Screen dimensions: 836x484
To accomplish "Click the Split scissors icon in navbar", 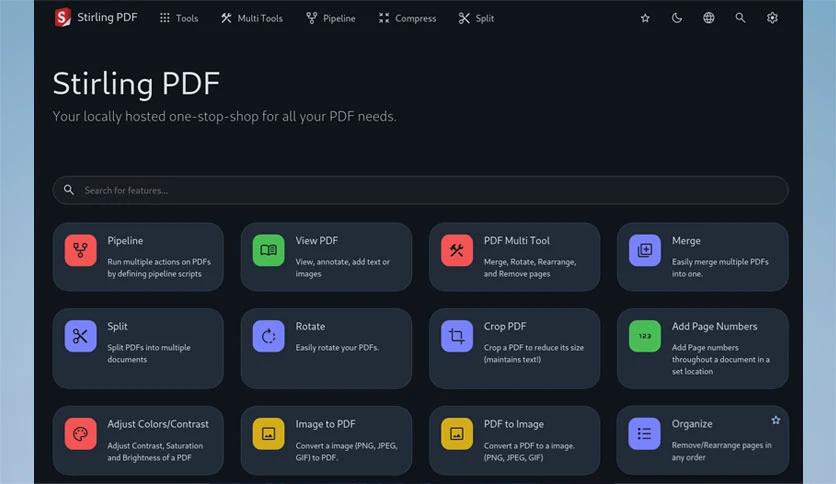I will pos(464,18).
